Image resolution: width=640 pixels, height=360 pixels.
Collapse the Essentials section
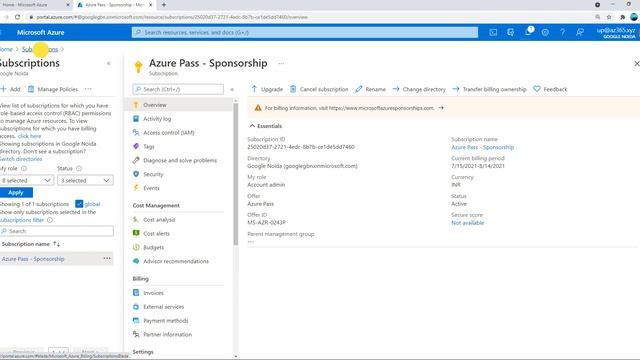(x=265, y=126)
